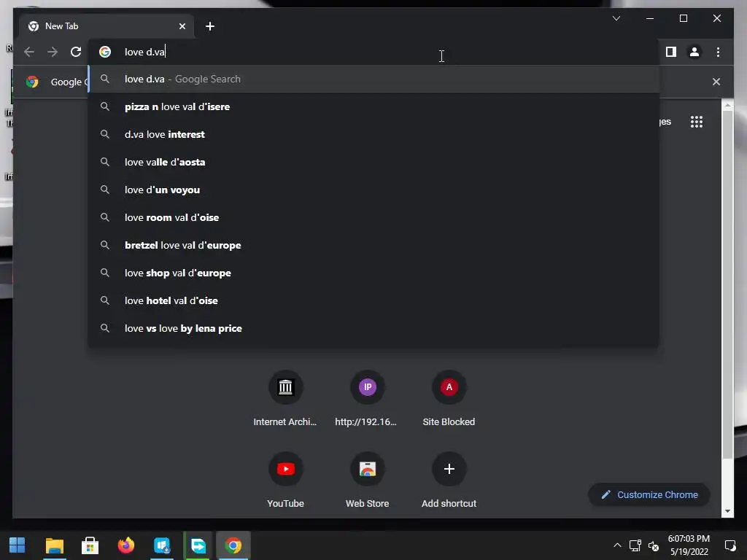
Task: Launch Firefox from the taskbar
Action: pos(125,545)
